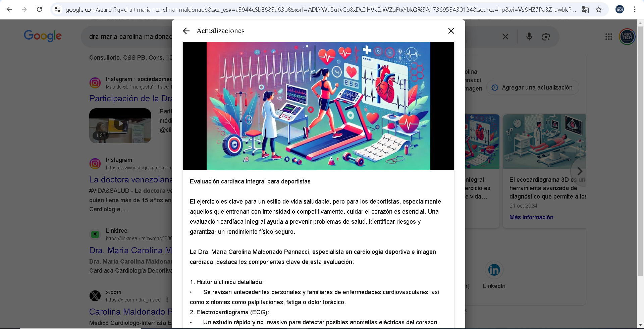This screenshot has height=329, width=644.
Task: Open the Google apps grid
Action: (608, 37)
